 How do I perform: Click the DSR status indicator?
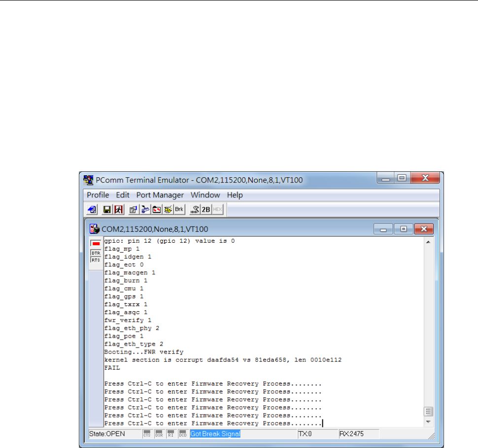[x=159, y=434]
